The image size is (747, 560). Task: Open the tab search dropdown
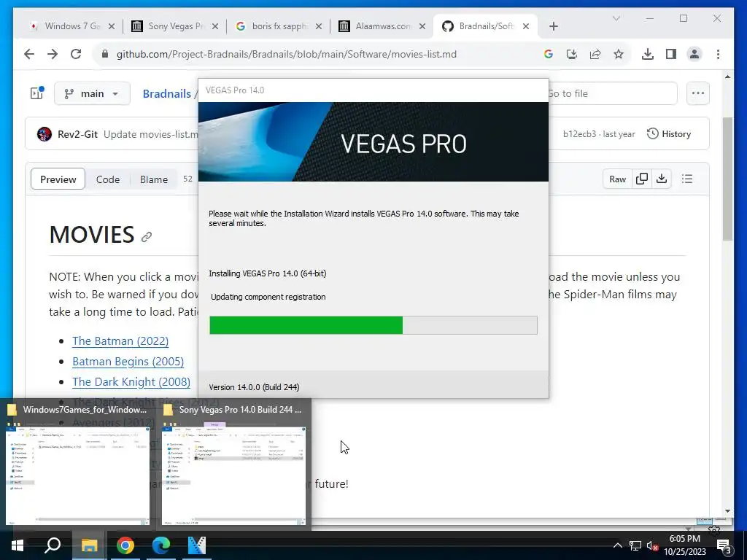pos(616,18)
